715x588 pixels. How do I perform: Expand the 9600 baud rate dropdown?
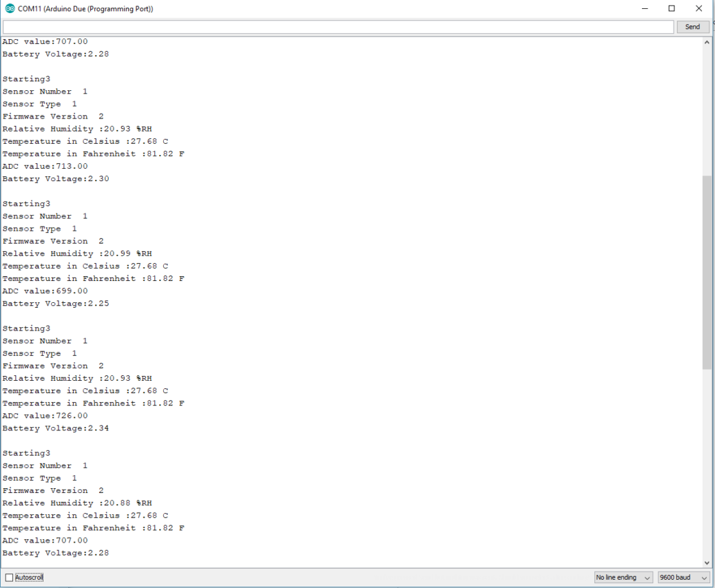(683, 578)
